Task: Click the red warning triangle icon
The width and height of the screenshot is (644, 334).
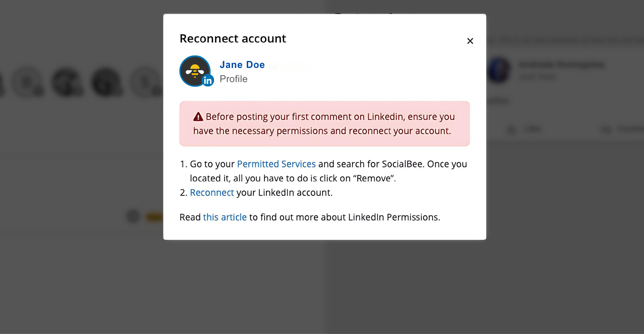Action: 198,117
